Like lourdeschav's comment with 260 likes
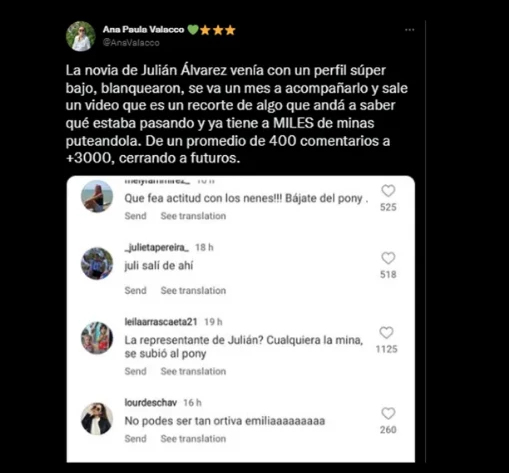This screenshot has height=473, width=509. 388,413
